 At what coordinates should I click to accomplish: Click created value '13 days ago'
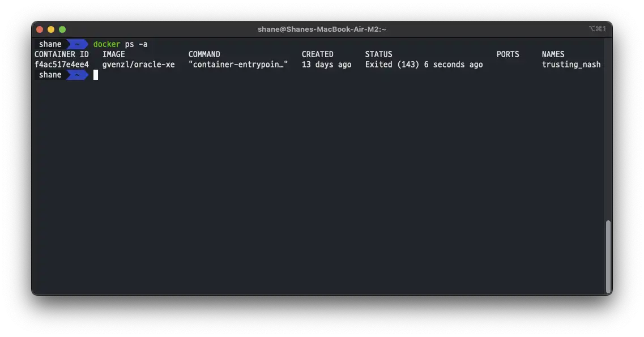click(x=326, y=65)
